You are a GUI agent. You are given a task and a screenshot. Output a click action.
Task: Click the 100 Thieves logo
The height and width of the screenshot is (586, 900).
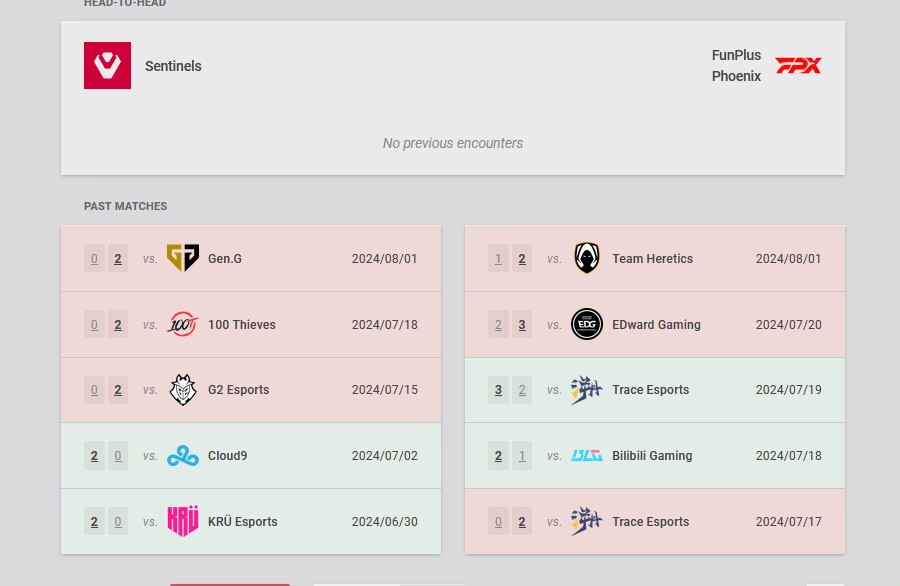(183, 324)
